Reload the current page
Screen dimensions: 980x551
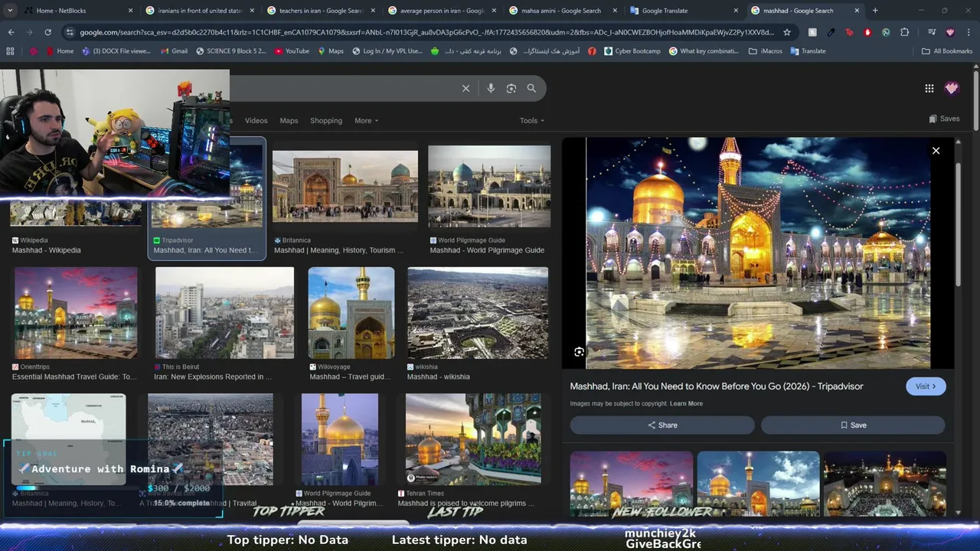[x=47, y=32]
